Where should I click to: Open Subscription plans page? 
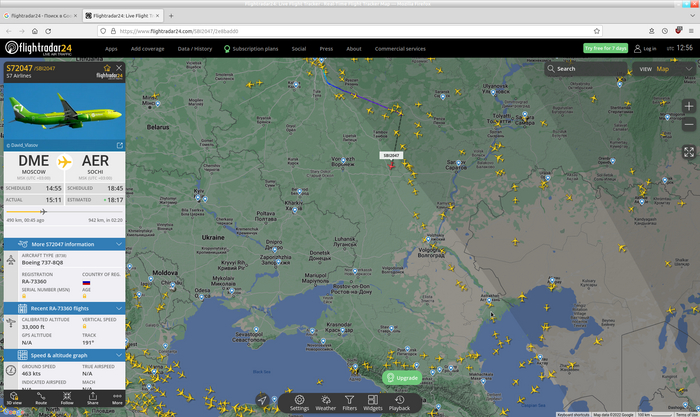click(251, 49)
